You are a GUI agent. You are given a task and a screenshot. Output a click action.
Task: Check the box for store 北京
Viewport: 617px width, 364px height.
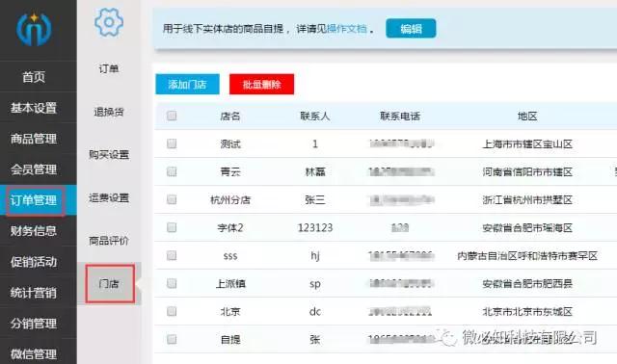(x=172, y=312)
